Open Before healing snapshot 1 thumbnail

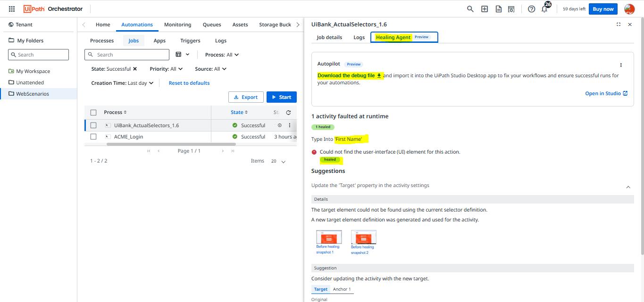pyautogui.click(x=328, y=237)
